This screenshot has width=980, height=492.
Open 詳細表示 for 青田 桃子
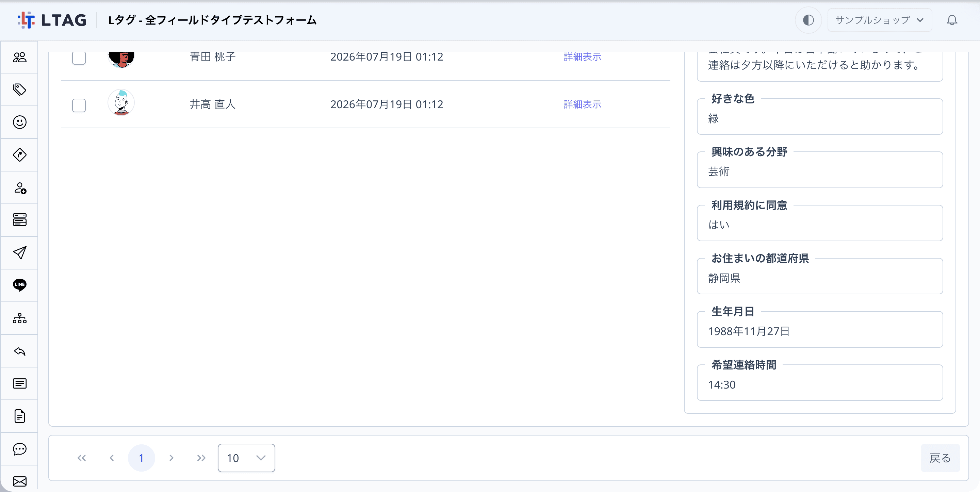(582, 57)
